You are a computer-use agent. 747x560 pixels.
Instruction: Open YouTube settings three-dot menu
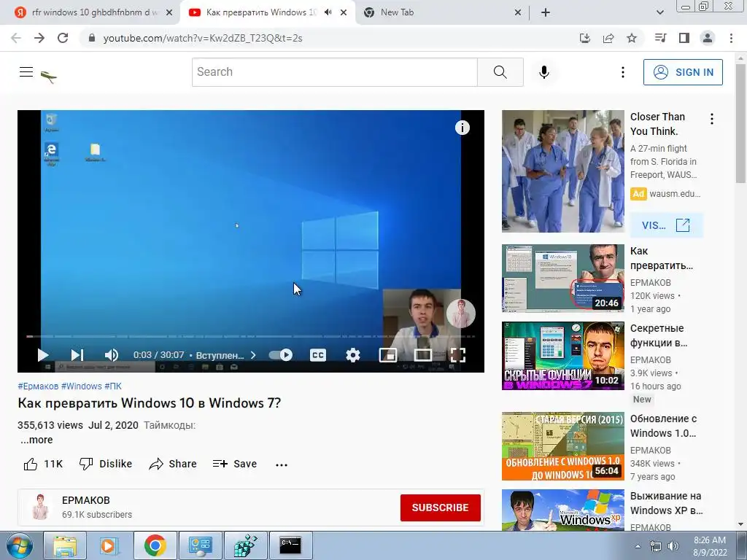[623, 72]
